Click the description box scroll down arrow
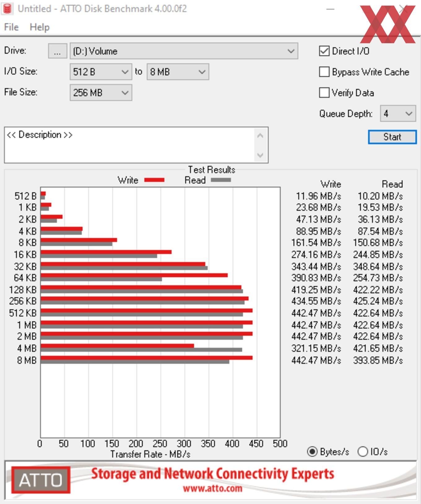 [x=260, y=155]
